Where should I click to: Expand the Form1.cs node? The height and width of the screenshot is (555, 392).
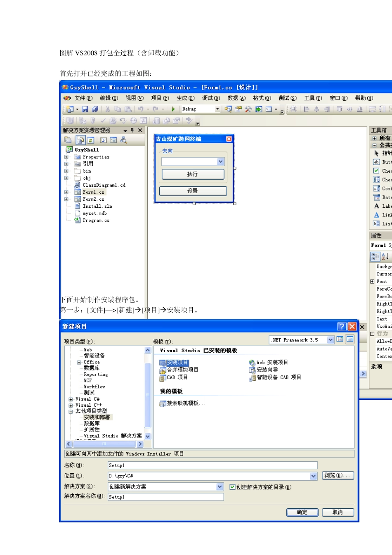click(66, 192)
